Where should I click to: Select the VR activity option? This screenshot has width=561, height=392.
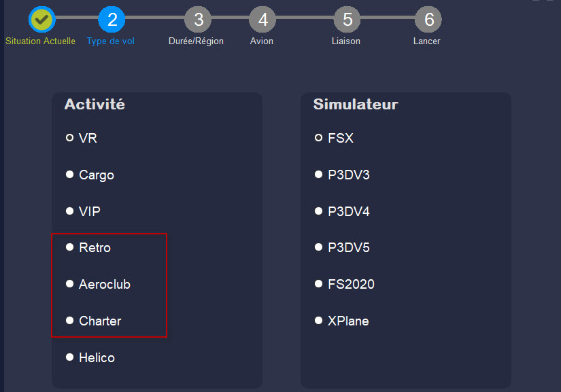(82, 138)
